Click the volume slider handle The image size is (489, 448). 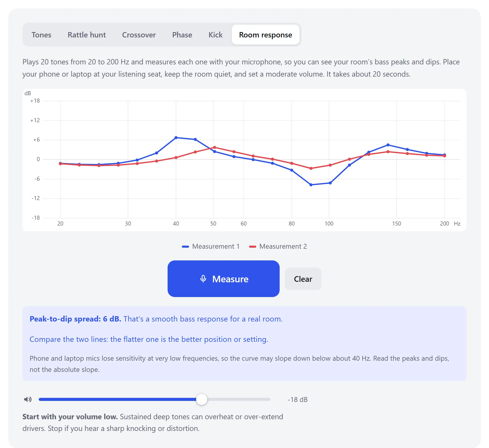pos(202,399)
